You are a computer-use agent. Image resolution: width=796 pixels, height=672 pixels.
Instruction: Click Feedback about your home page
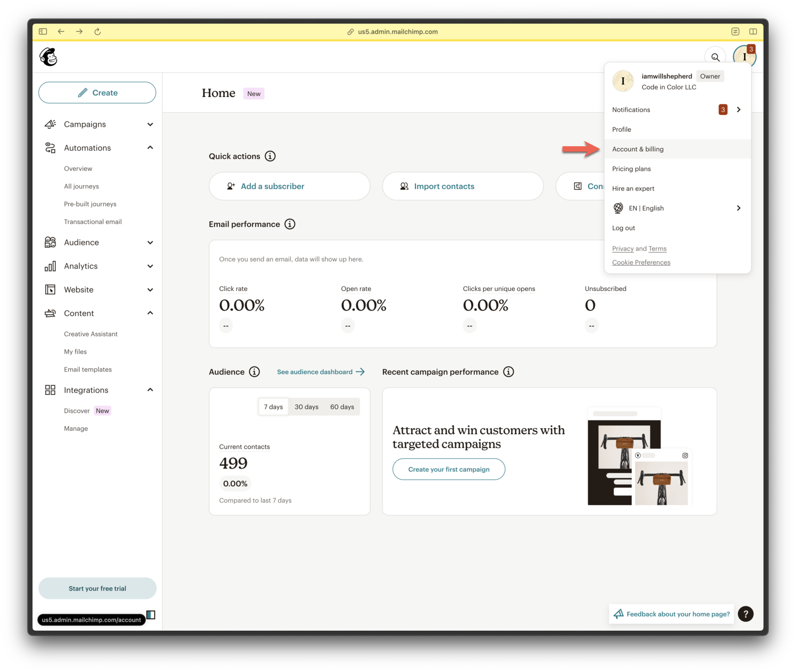pyautogui.click(x=671, y=614)
